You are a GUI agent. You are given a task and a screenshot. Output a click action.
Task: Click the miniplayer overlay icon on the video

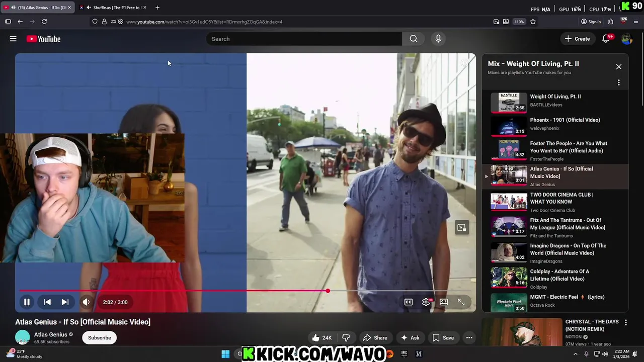(461, 228)
